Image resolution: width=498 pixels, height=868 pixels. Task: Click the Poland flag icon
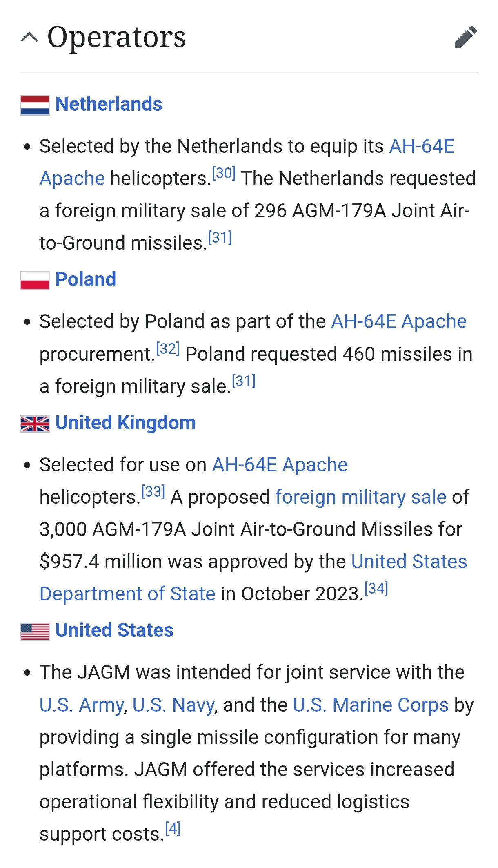pos(35,281)
